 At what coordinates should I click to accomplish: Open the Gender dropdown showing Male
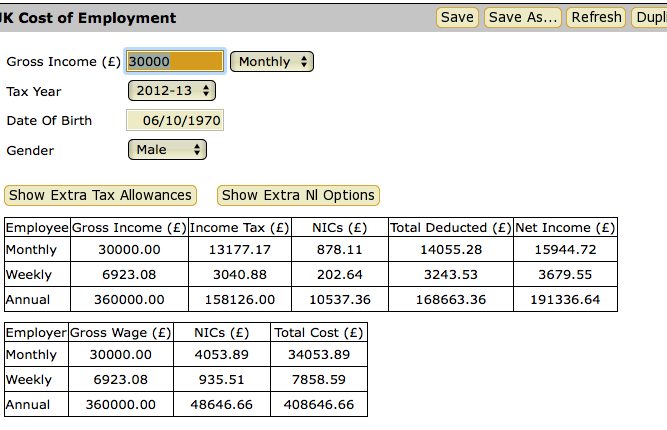(x=167, y=150)
